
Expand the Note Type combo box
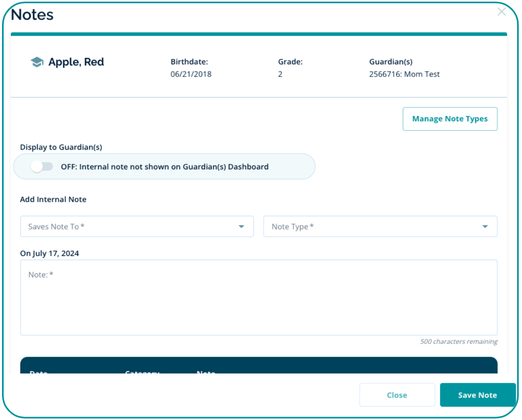[374, 227]
